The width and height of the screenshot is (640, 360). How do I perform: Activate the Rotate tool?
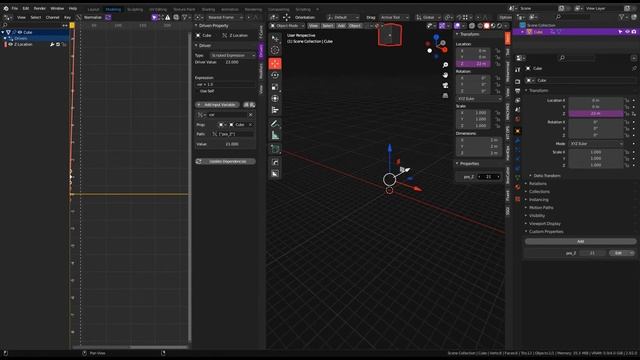tap(275, 75)
